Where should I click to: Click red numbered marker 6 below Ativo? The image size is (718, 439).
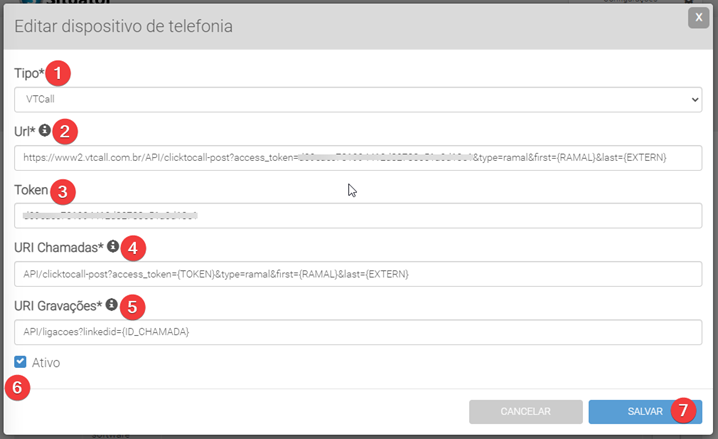point(17,387)
